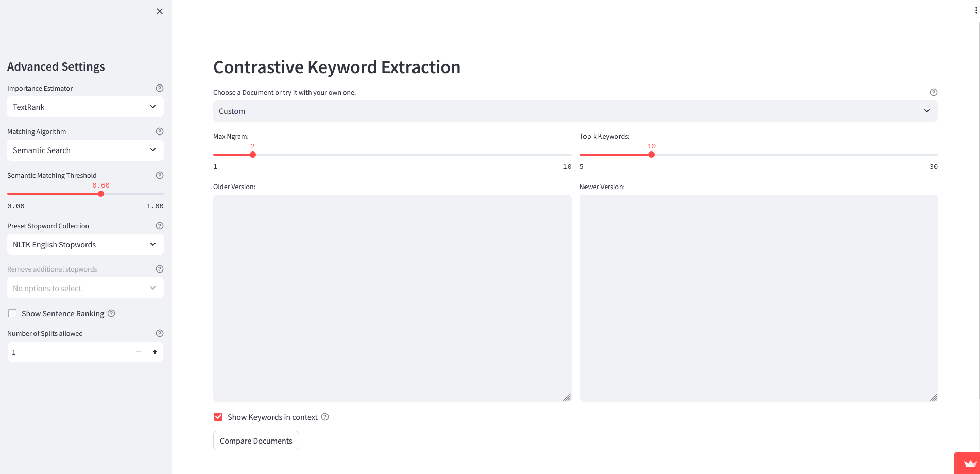Open the Semantic Search matching dropdown

click(85, 150)
